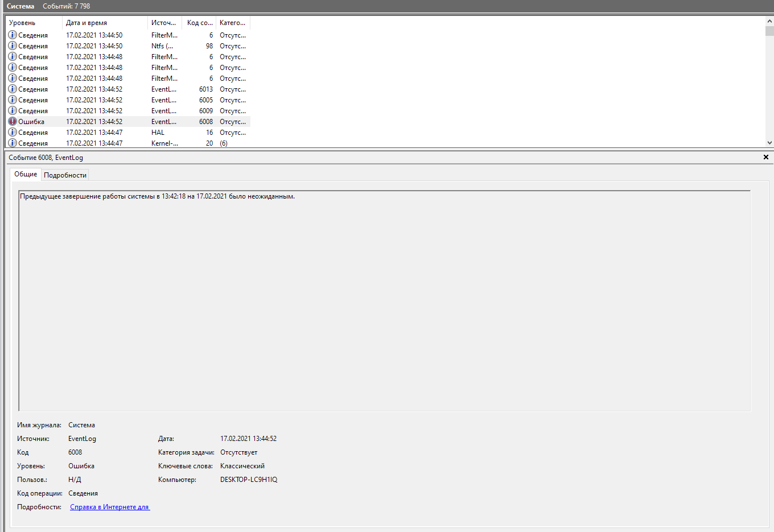
Task: Click the event list scrollbar thumb
Action: tap(769, 31)
